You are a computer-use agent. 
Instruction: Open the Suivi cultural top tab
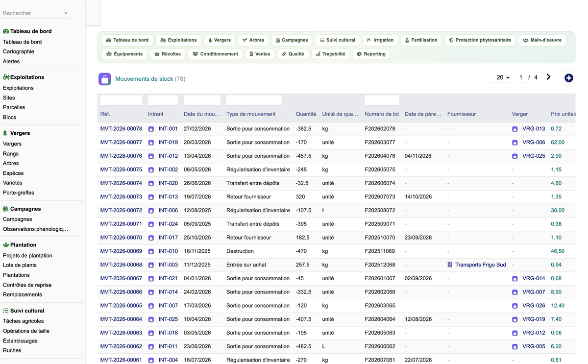point(338,40)
